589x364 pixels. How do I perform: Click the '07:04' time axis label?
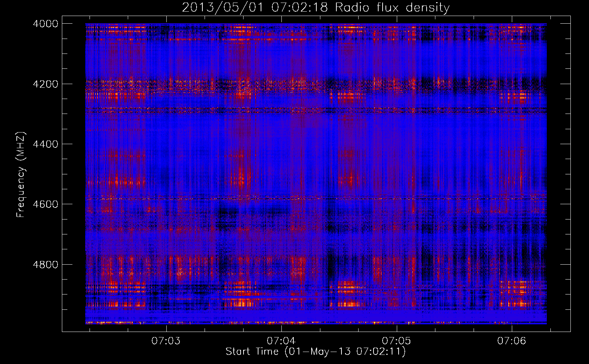281,341
